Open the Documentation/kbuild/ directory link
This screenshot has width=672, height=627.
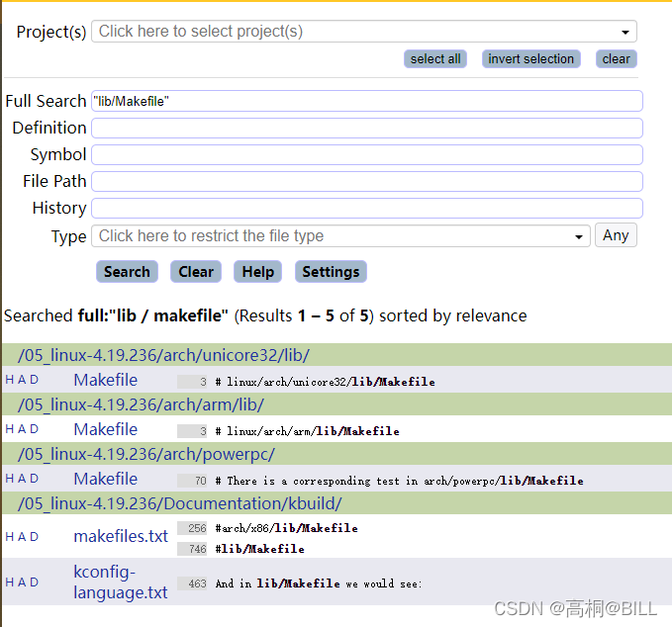179,503
